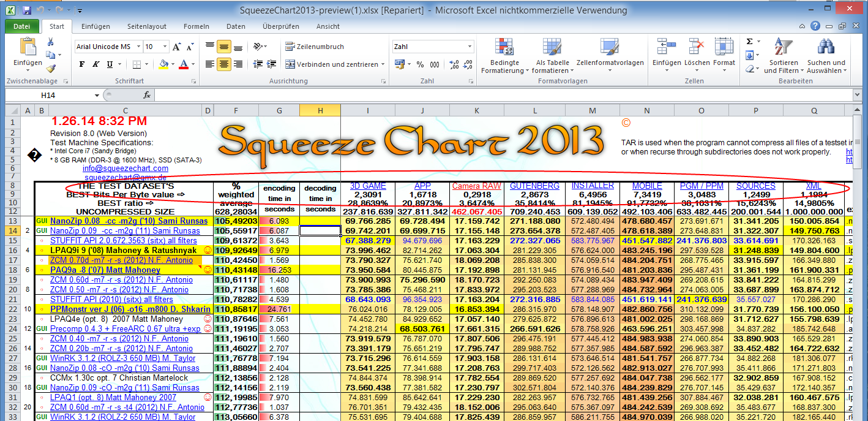This screenshot has height=421, width=868.
Task: Open the fill color dropdown arrow
Action: pos(173,64)
